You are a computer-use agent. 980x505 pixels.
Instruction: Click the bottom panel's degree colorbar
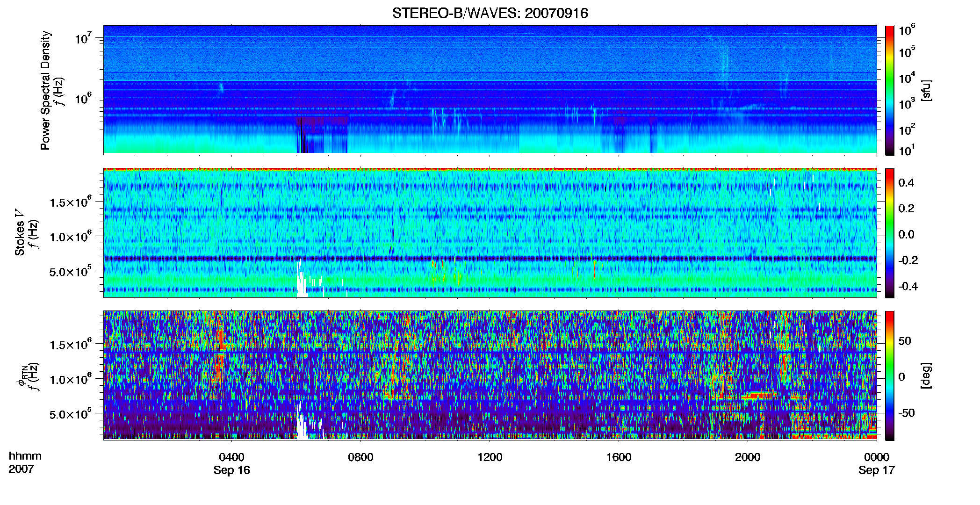890,376
